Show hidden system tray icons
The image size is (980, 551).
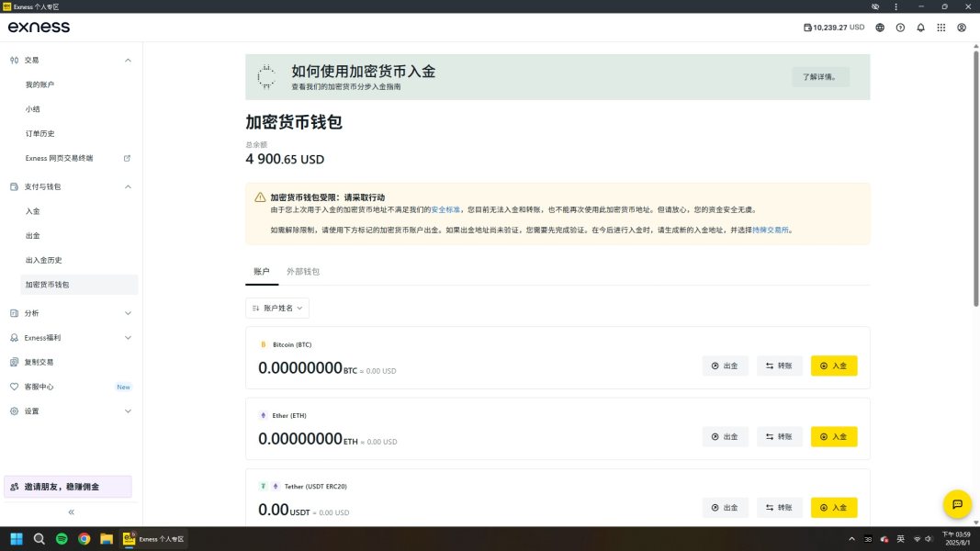point(851,539)
